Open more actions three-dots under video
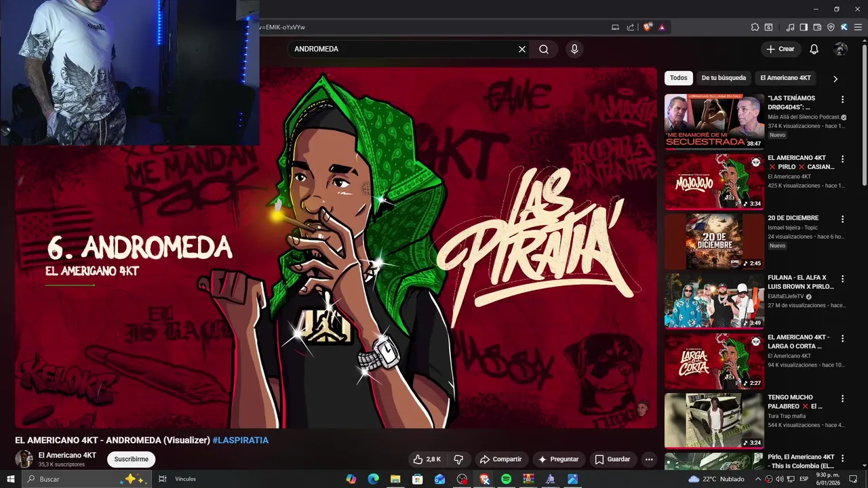The image size is (868, 488). 649,460
